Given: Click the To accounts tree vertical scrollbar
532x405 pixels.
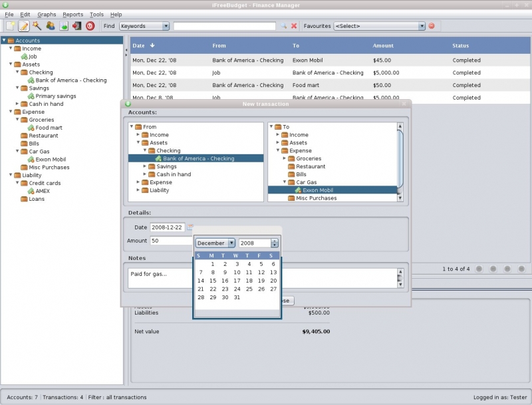Looking at the screenshot, I should (x=400, y=160).
